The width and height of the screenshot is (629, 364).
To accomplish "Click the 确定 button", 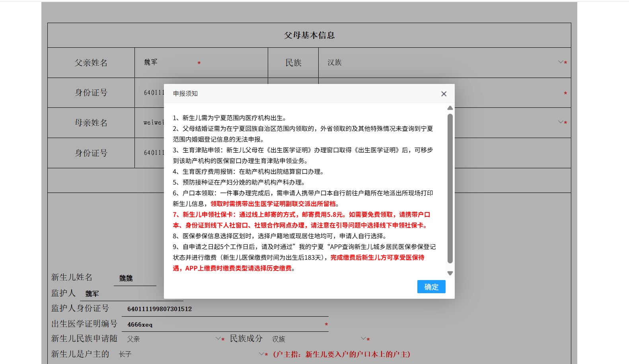I will click(431, 287).
